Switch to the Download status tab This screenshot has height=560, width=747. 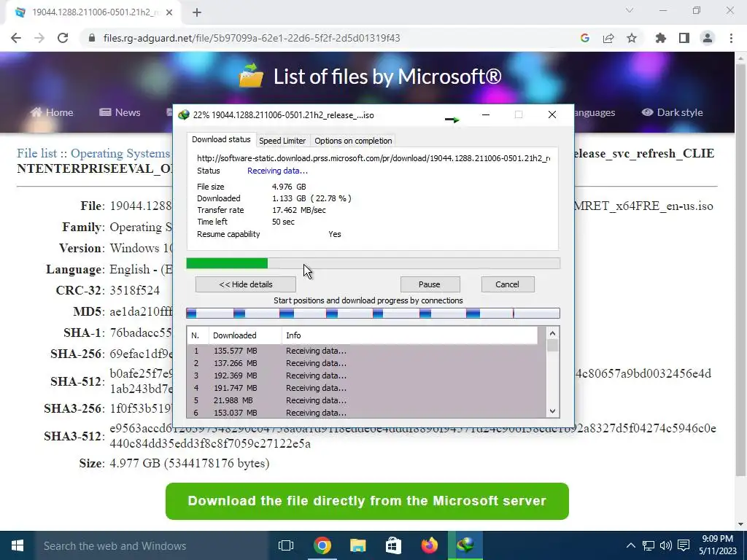point(221,139)
